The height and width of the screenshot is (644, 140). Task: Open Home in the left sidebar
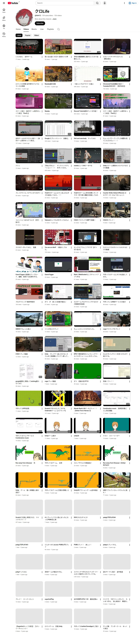coord(4,10)
